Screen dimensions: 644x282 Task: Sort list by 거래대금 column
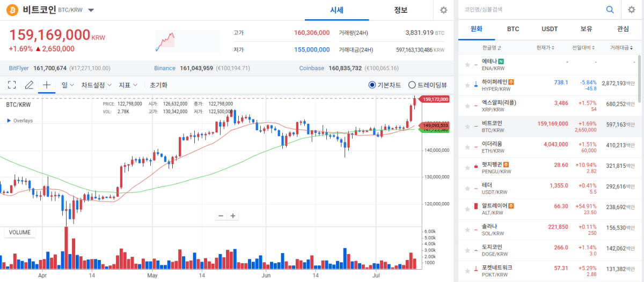point(621,48)
